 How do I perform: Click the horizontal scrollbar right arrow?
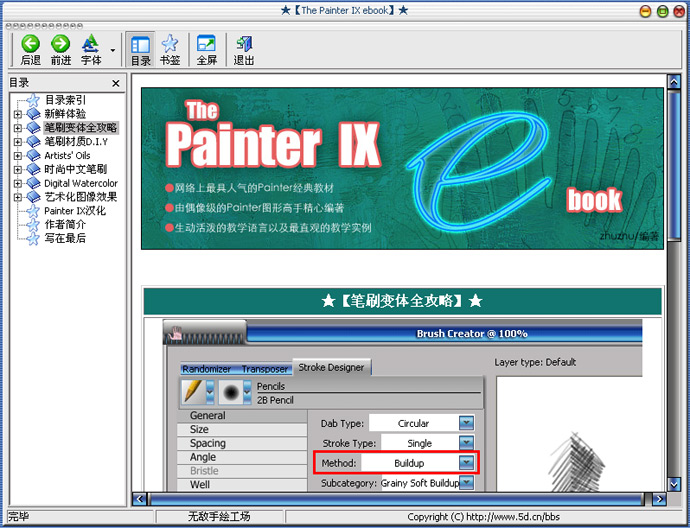click(659, 499)
